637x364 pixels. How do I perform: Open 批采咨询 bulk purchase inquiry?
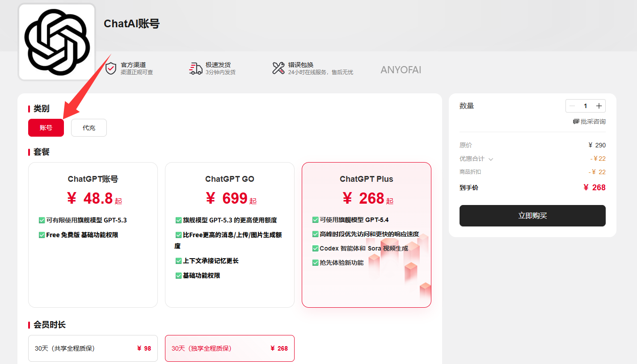point(589,121)
